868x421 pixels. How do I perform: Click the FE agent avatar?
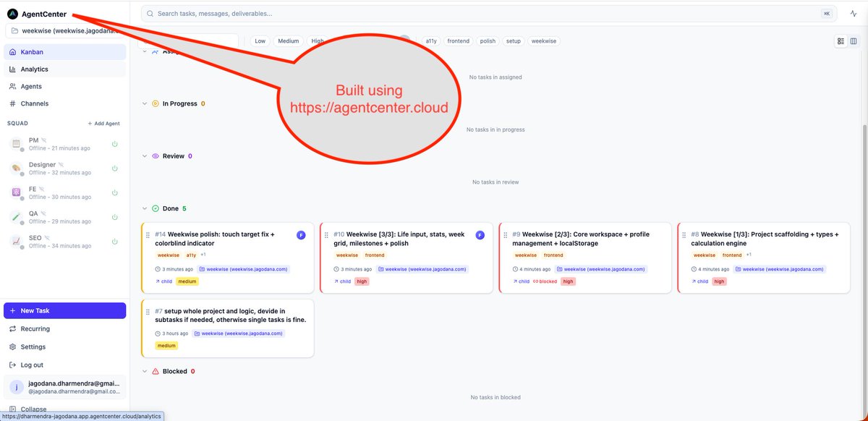[x=17, y=192]
